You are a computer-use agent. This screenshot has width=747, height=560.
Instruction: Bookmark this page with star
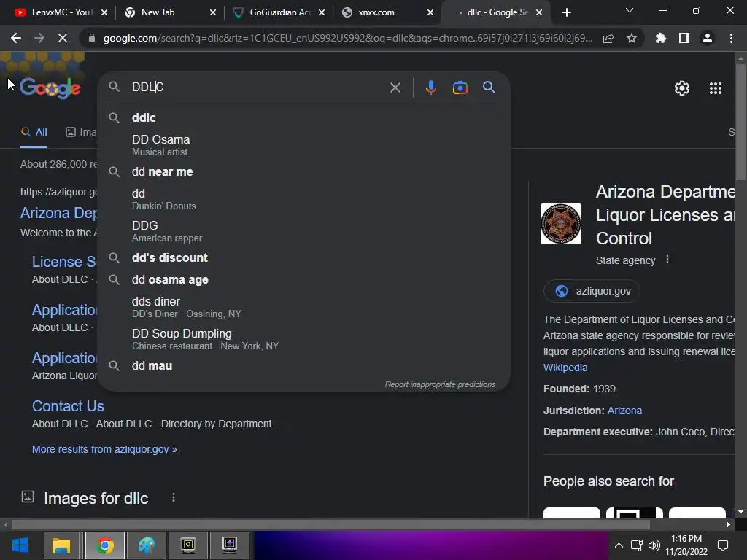coord(631,38)
